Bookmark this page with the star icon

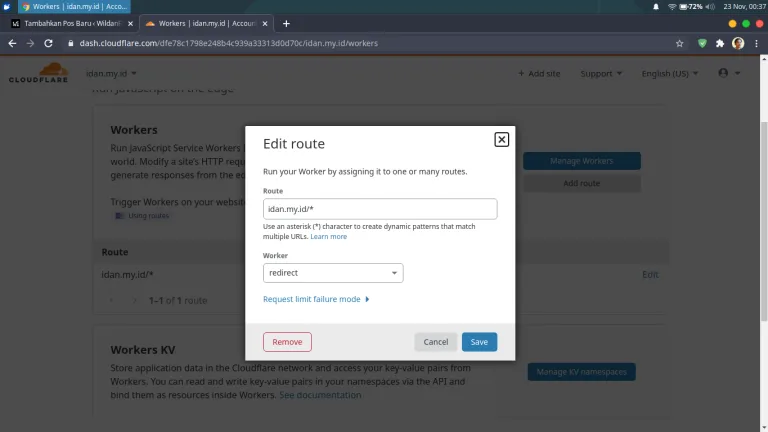[x=679, y=43]
